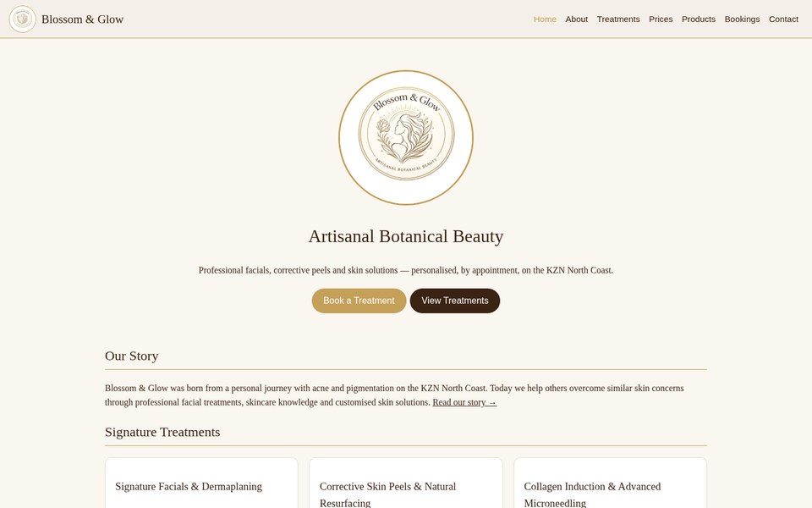The width and height of the screenshot is (812, 508).
Task: Click the Blossom & Glow header logo icon
Action: [22, 19]
